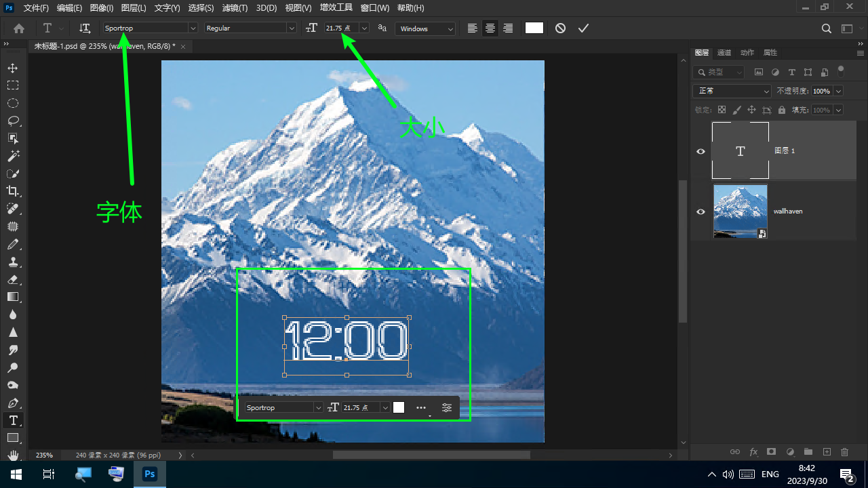868x488 pixels.
Task: Cancel text edit with circle-slash icon
Action: 560,28
